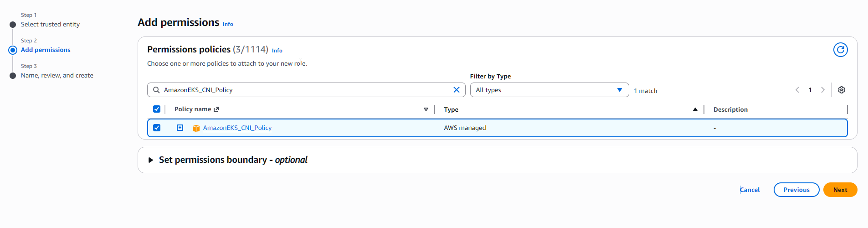
Task: Sort by Policy name column arrow
Action: pos(426,109)
